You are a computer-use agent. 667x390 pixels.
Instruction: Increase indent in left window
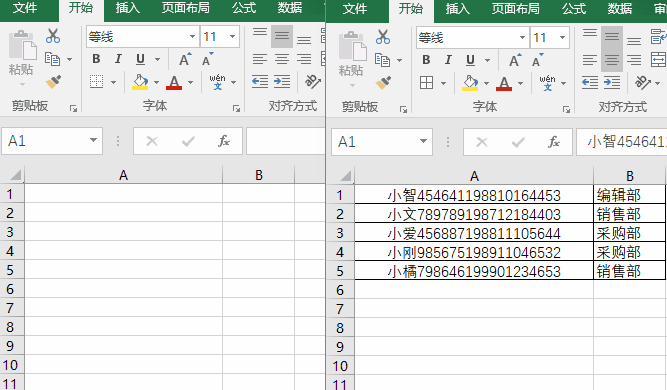pyautogui.click(x=282, y=81)
